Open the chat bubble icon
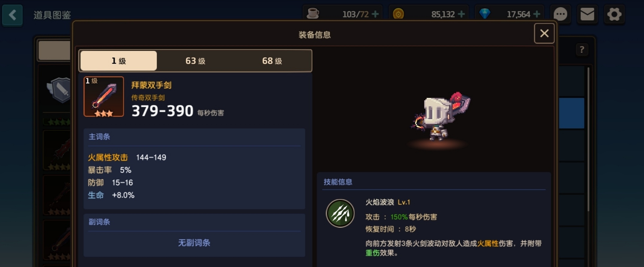644x267 pixels. (x=560, y=14)
